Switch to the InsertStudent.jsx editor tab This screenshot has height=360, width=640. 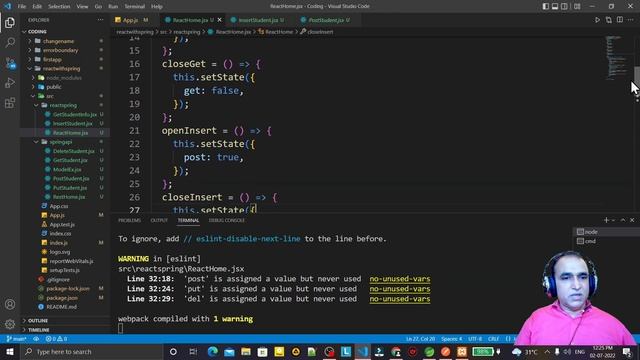point(258,20)
